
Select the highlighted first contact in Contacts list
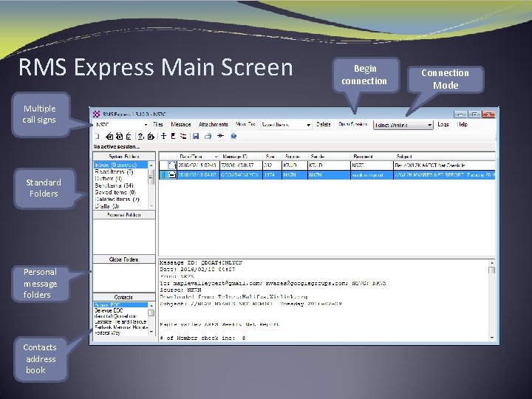(120, 305)
